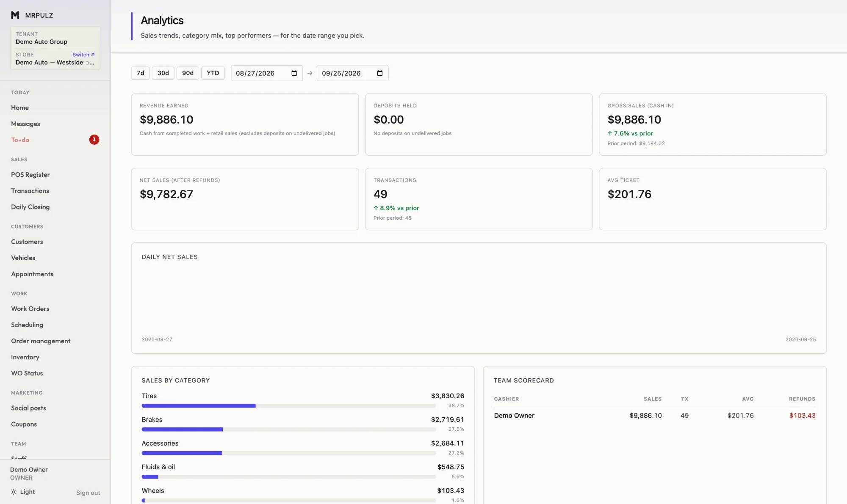Open Transactions page
847x504 pixels.
click(30, 191)
